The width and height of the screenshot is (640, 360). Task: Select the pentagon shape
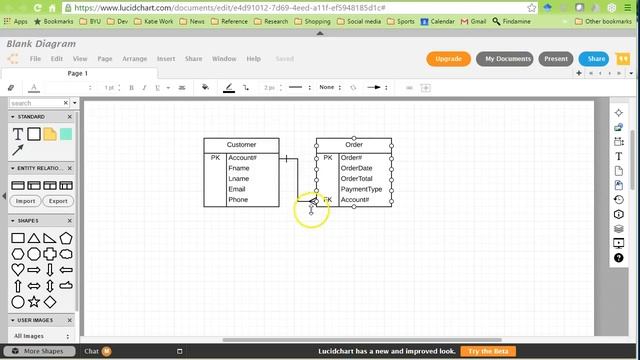66,238
